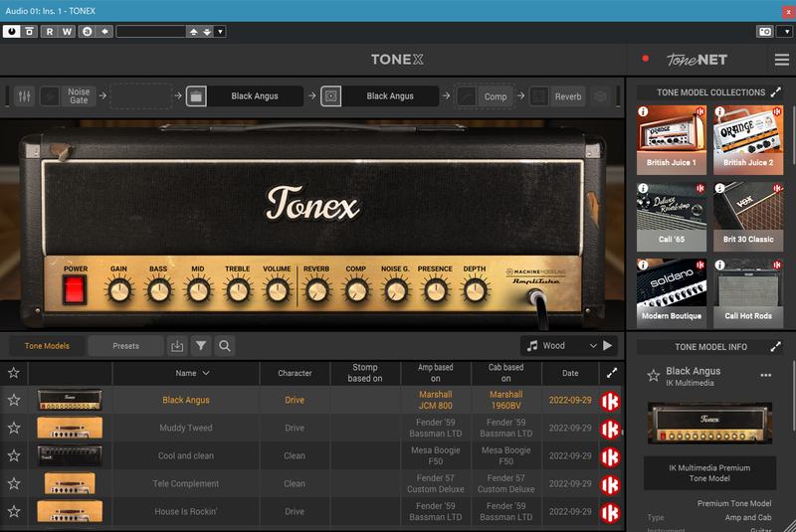796x532 pixels.
Task: Toggle the amp head icon in the chain
Action: point(196,95)
